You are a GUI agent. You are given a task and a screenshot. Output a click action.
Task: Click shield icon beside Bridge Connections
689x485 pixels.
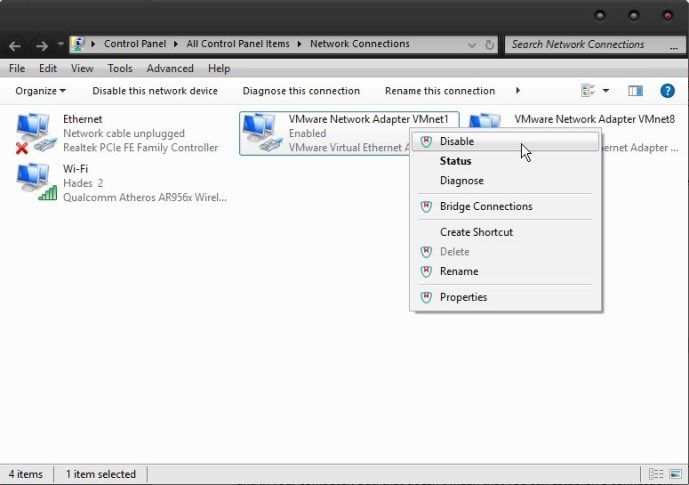tap(426, 206)
